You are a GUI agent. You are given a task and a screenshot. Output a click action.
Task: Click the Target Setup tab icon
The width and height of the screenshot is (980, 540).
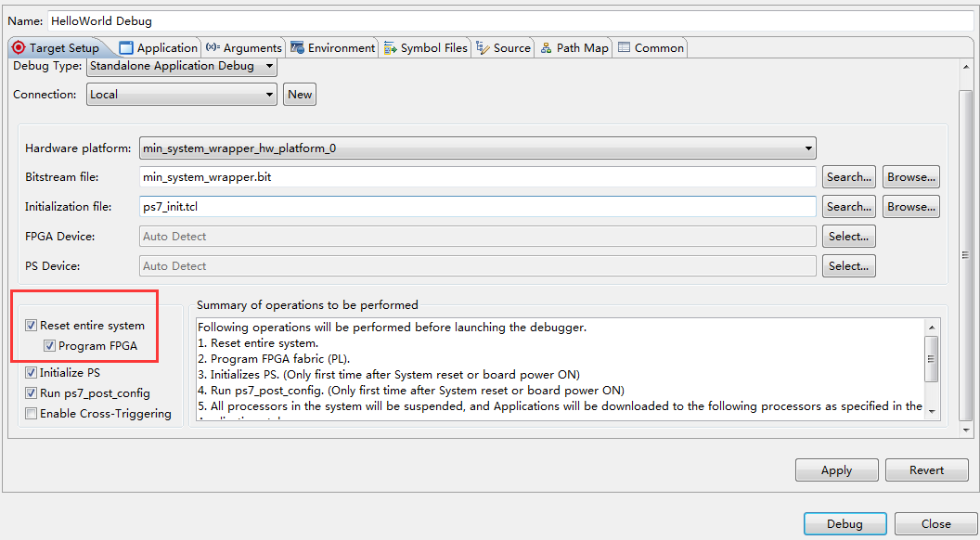(19, 47)
